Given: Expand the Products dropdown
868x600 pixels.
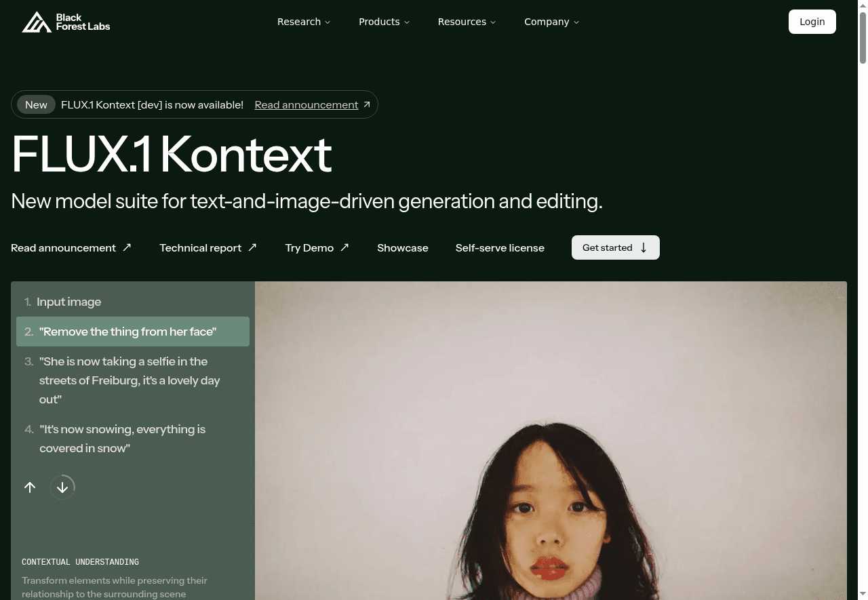Looking at the screenshot, I should [384, 22].
